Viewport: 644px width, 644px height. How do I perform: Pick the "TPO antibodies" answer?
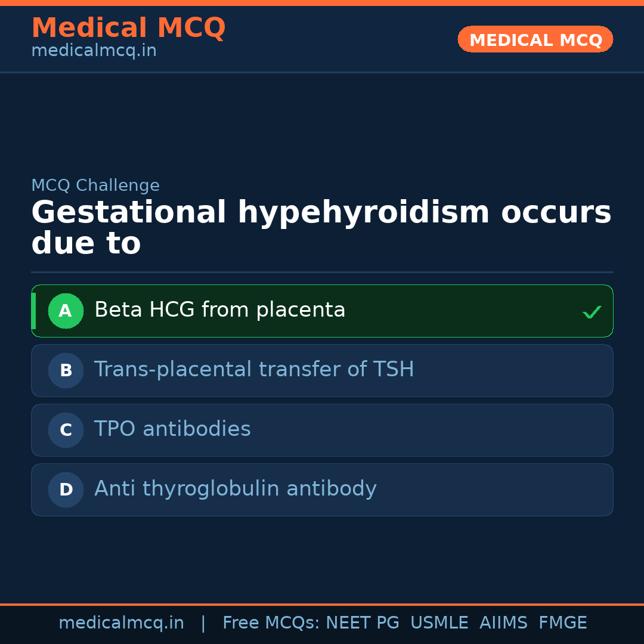172,429
